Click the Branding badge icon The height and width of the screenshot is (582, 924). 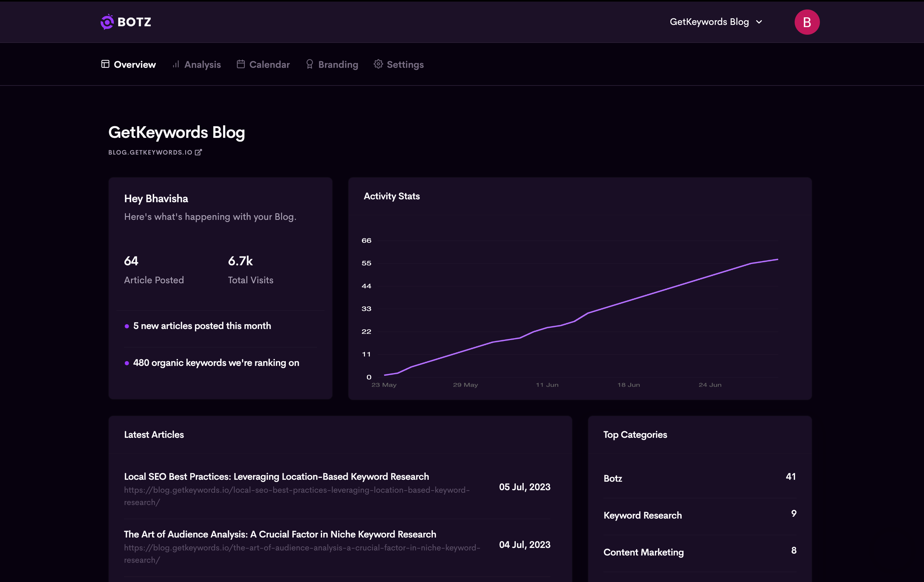[309, 64]
